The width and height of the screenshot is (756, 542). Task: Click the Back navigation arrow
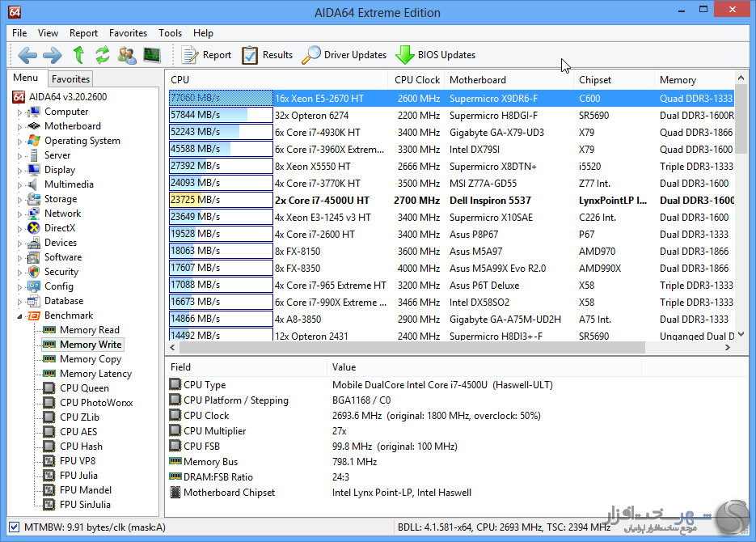27,55
